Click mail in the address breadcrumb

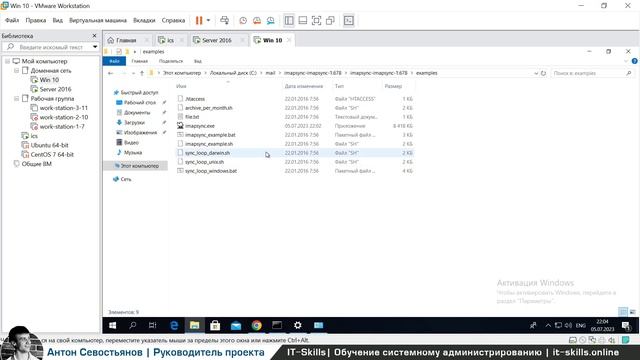coord(270,73)
